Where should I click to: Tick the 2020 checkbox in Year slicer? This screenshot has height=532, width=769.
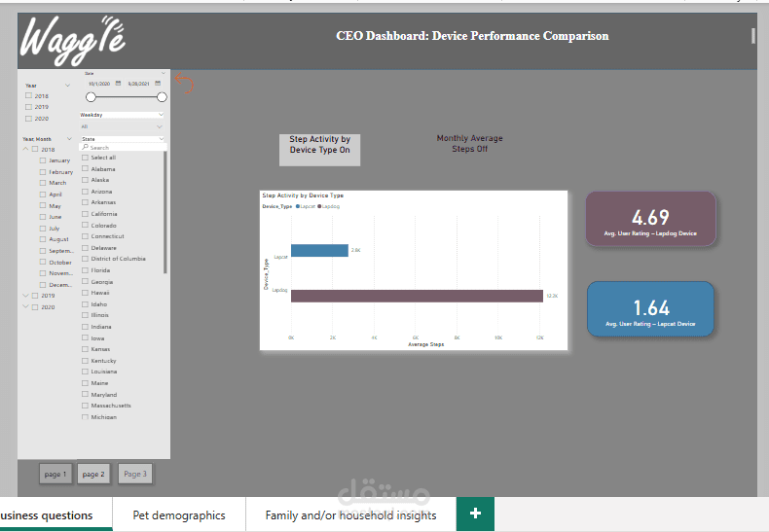click(28, 119)
